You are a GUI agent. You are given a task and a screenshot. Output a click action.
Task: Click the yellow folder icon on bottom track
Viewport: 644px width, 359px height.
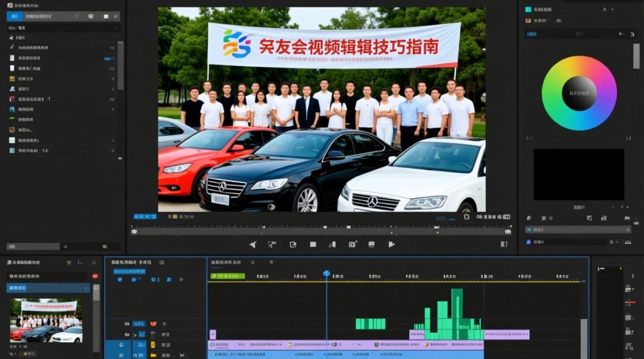[153, 355]
